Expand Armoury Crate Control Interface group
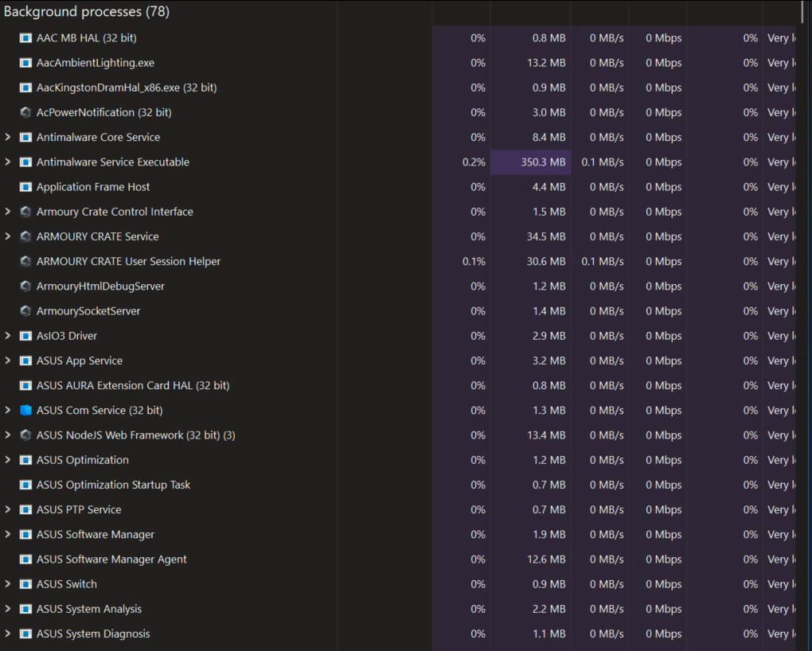 (7, 212)
